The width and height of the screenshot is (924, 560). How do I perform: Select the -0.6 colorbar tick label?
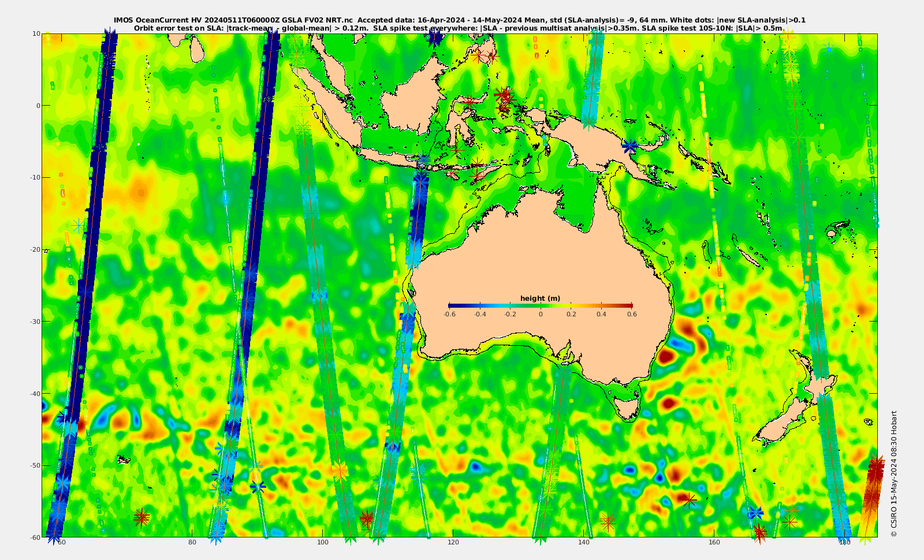[449, 315]
